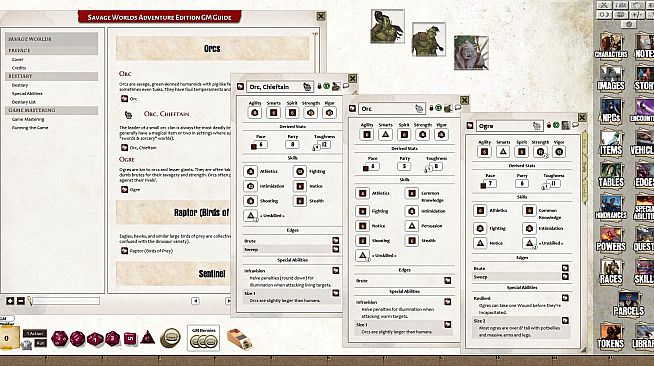Select Special Abilities in guide index

tap(27, 94)
